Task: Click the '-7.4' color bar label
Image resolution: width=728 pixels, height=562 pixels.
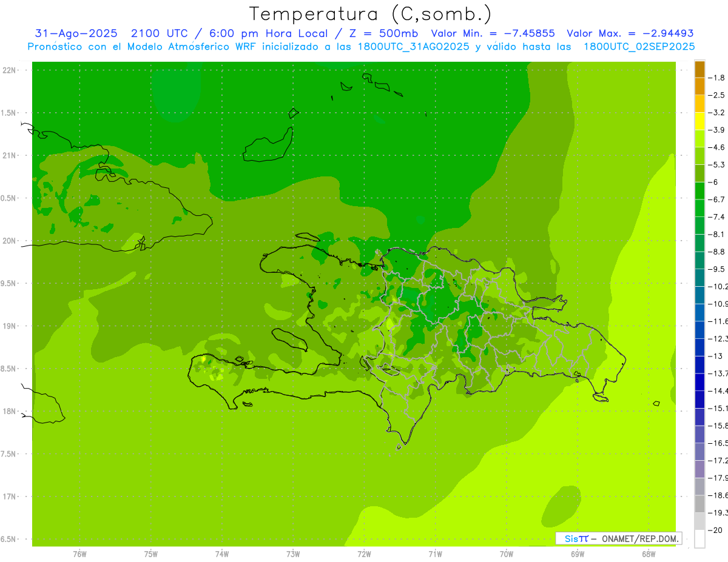Action: 716,217
